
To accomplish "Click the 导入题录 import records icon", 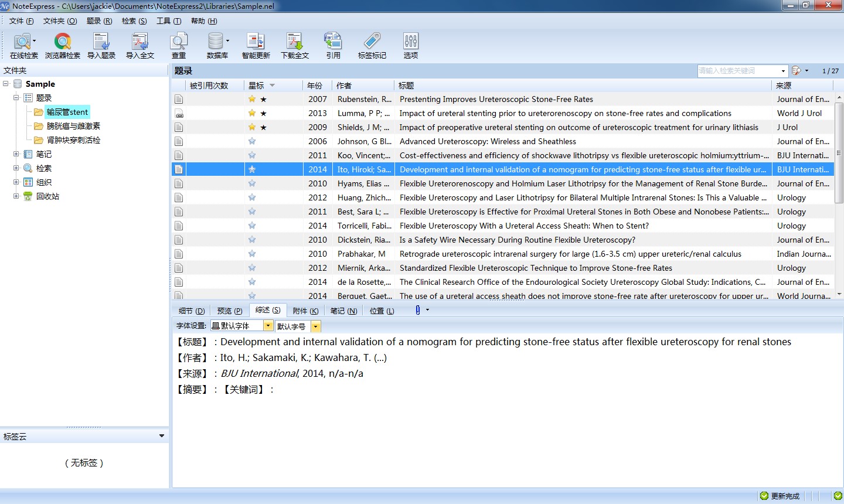I will [101, 46].
